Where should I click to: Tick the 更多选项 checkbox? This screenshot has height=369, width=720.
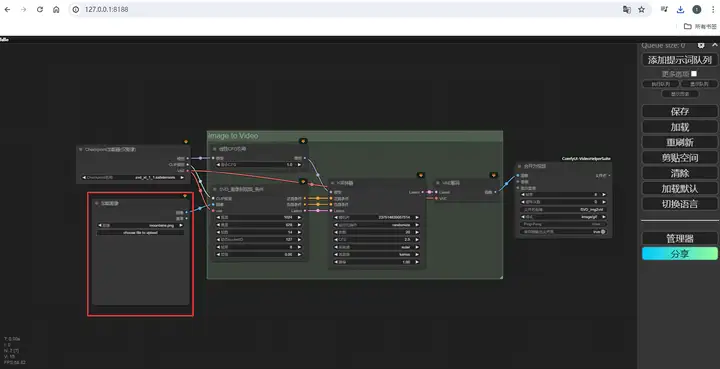click(694, 73)
